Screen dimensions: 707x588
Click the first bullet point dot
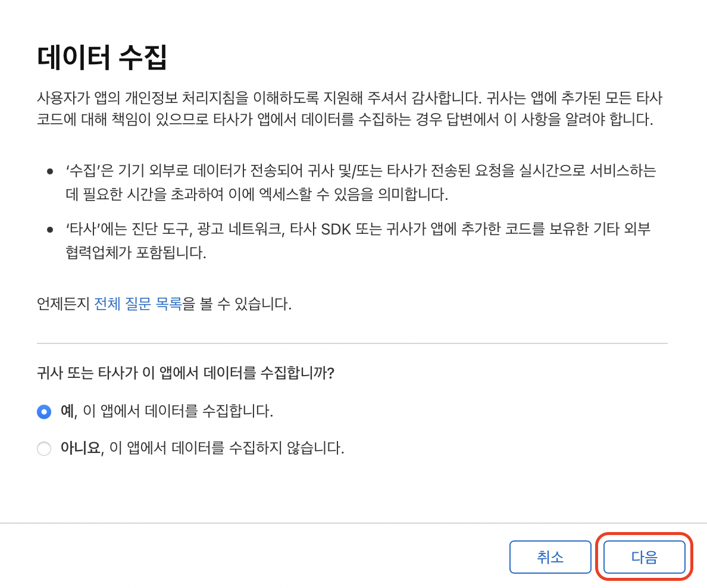[x=50, y=171]
